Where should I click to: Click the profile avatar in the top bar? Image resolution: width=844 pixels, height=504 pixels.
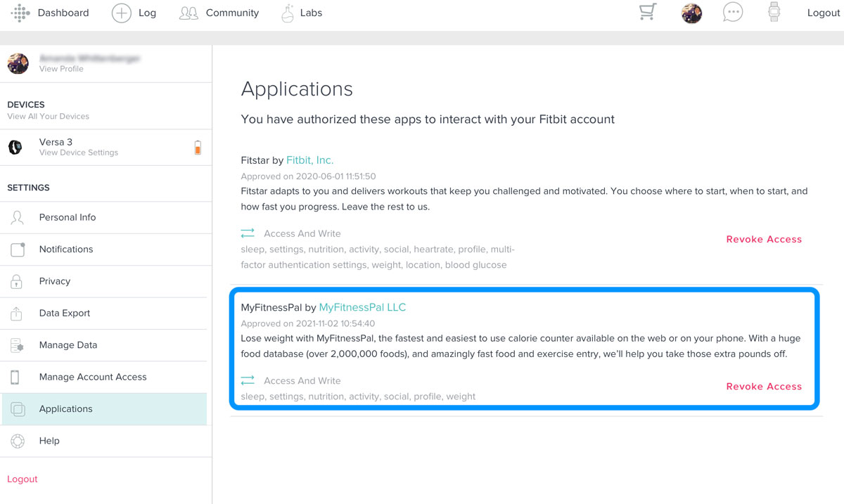(x=691, y=12)
